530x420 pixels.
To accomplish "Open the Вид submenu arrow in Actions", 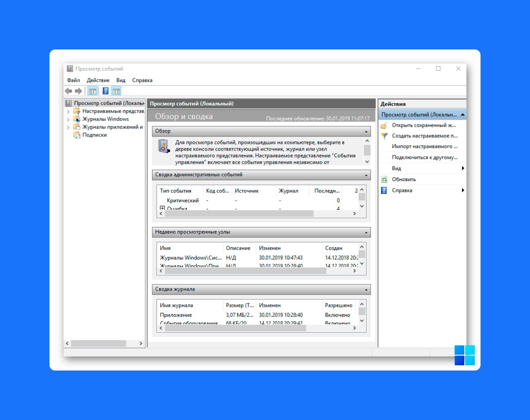I will 463,168.
